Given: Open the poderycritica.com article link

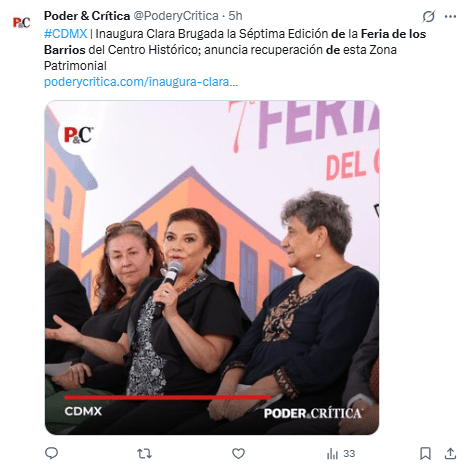Looking at the screenshot, I should [141, 82].
